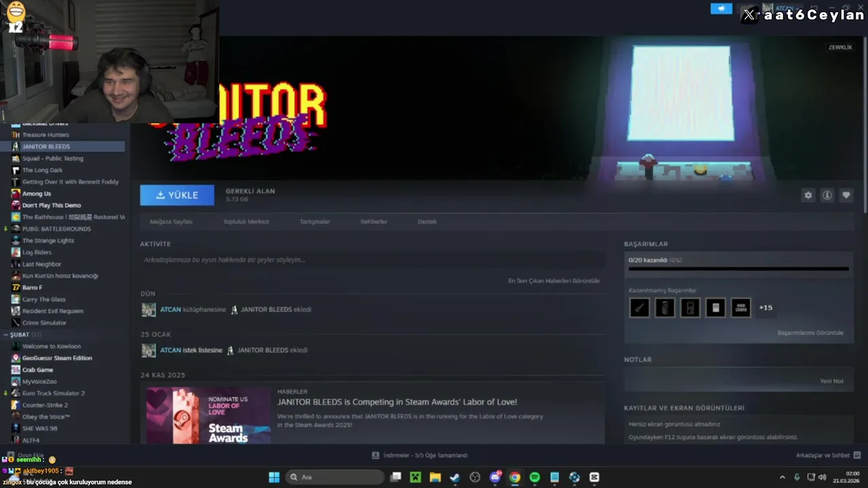
Task: Create a note with Yeni Not
Action: click(831, 381)
